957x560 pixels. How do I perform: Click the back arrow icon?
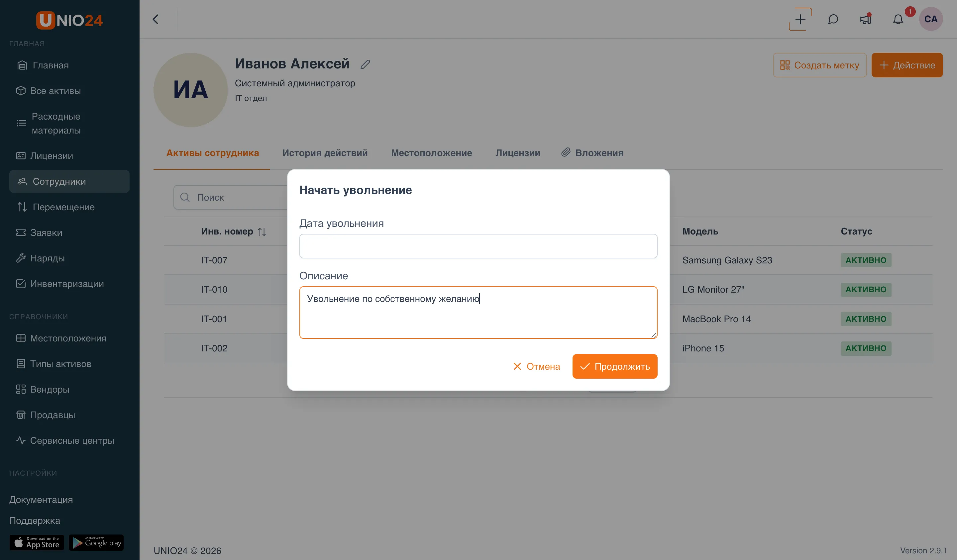coord(156,19)
